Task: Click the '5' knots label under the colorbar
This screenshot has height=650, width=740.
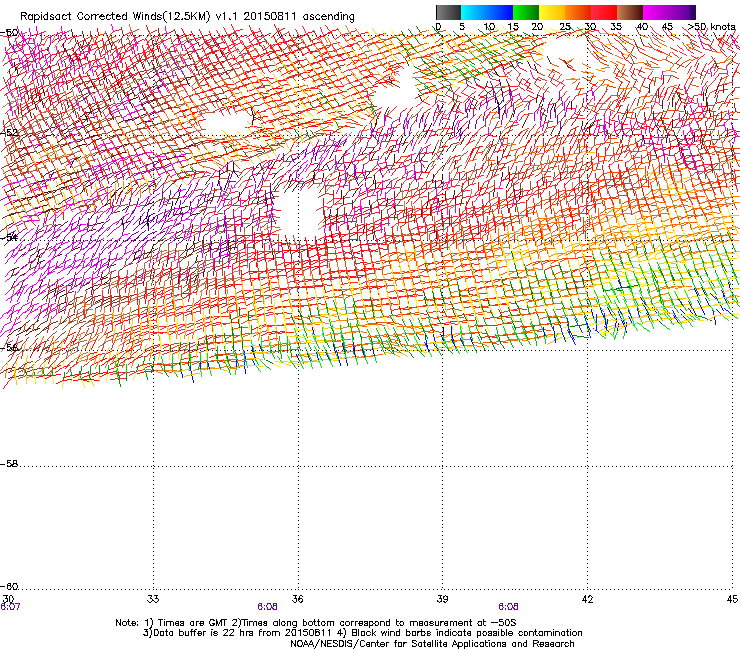Action: [x=462, y=27]
